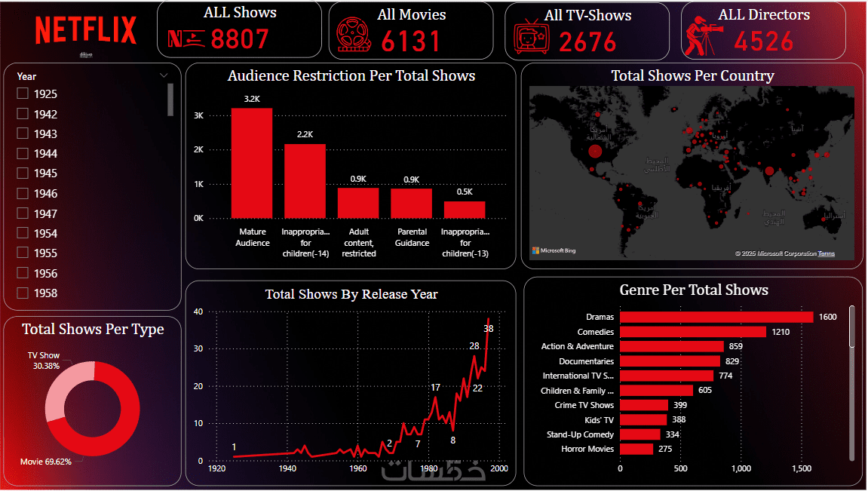Tick the 1958 year checkbox
This screenshot has width=868, height=491.
pyautogui.click(x=23, y=293)
